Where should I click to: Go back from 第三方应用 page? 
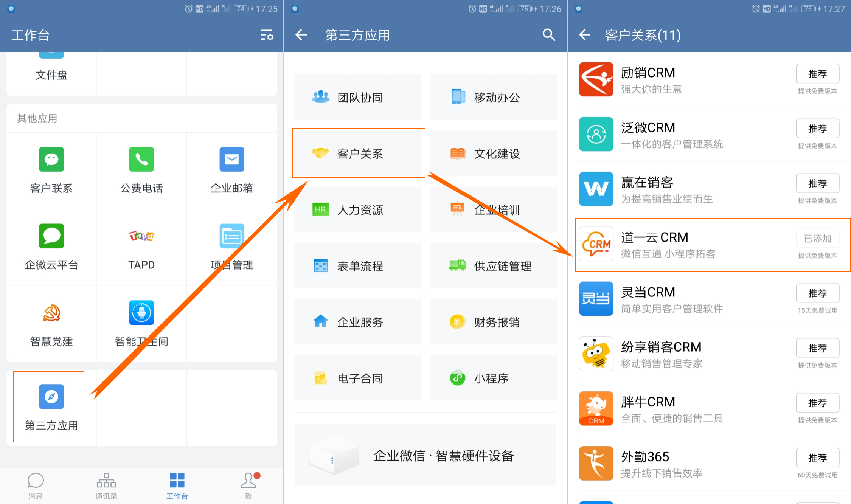[301, 35]
